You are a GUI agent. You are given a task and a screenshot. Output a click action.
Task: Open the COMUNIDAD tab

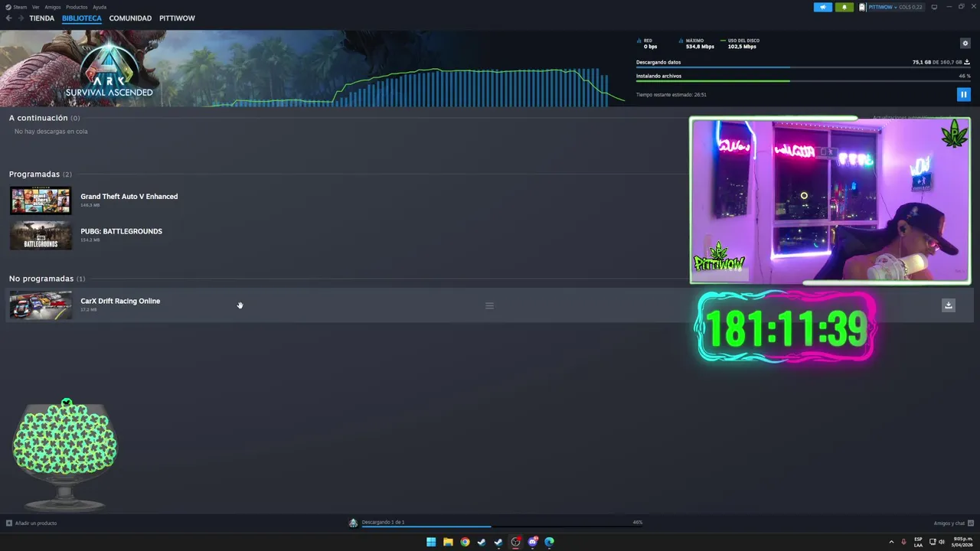[x=130, y=18]
